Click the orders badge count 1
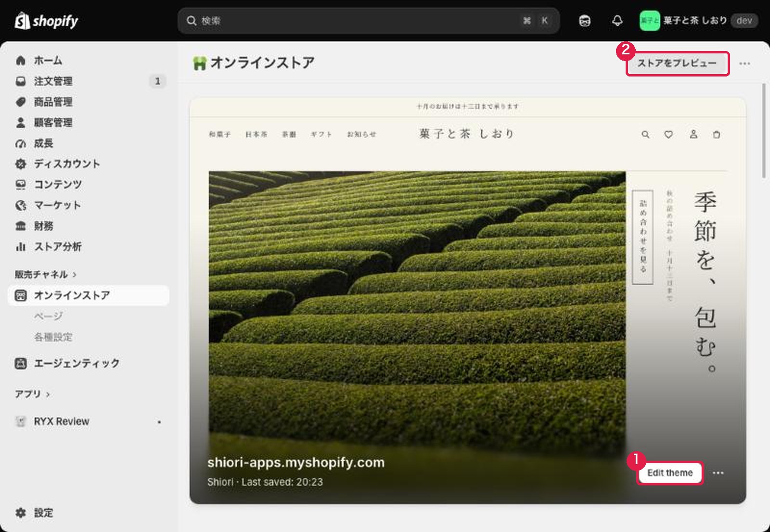 tap(157, 81)
